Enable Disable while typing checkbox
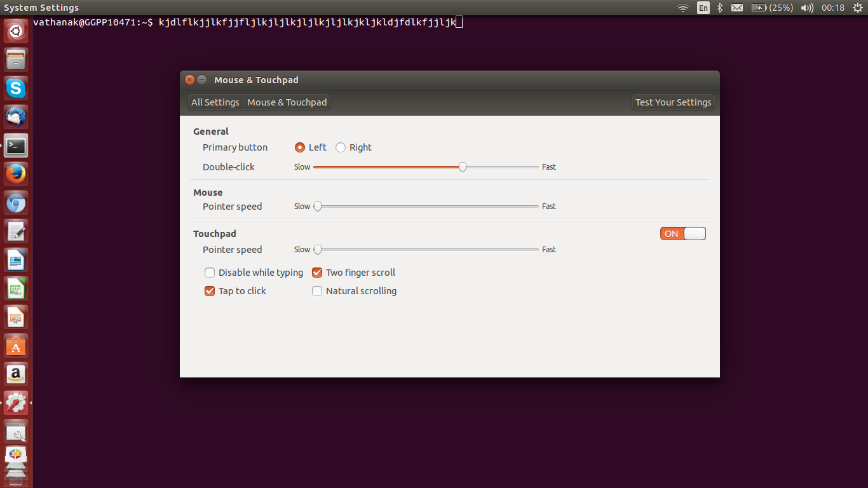Screen dimensions: 868x488 (210, 273)
